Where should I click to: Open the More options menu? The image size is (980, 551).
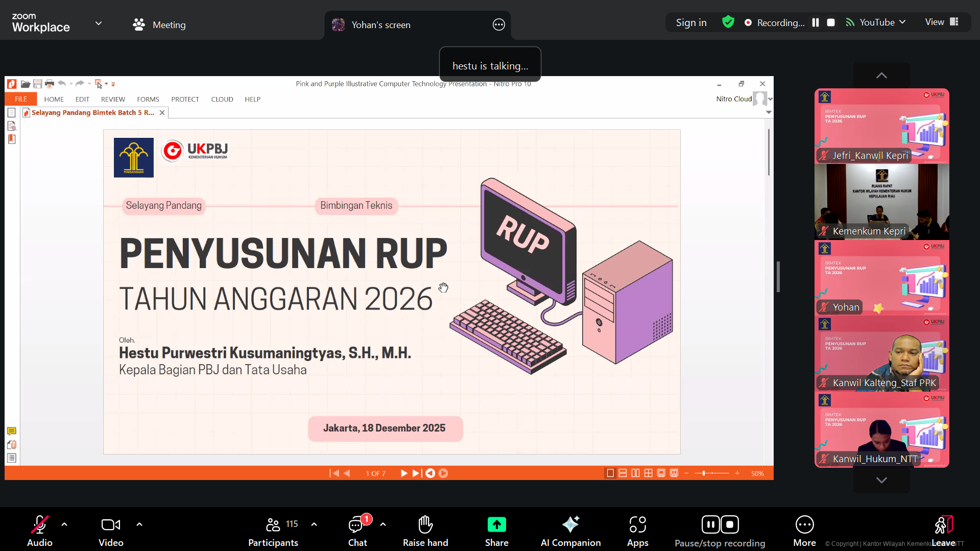804,525
